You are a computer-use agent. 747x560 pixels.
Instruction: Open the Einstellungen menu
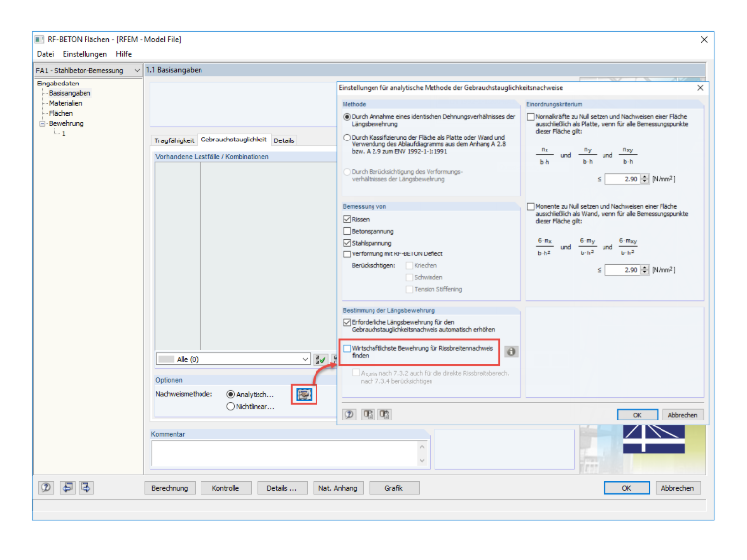pyautogui.click(x=85, y=54)
